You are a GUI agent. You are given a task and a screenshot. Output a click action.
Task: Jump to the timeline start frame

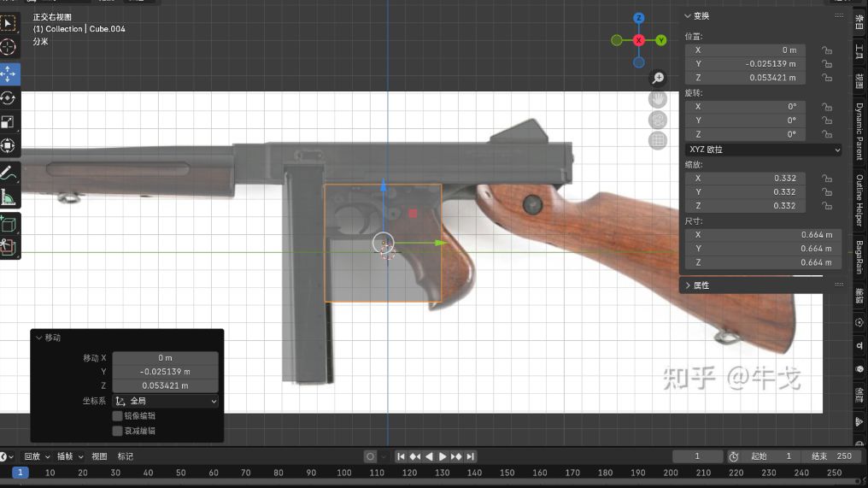tap(401, 456)
